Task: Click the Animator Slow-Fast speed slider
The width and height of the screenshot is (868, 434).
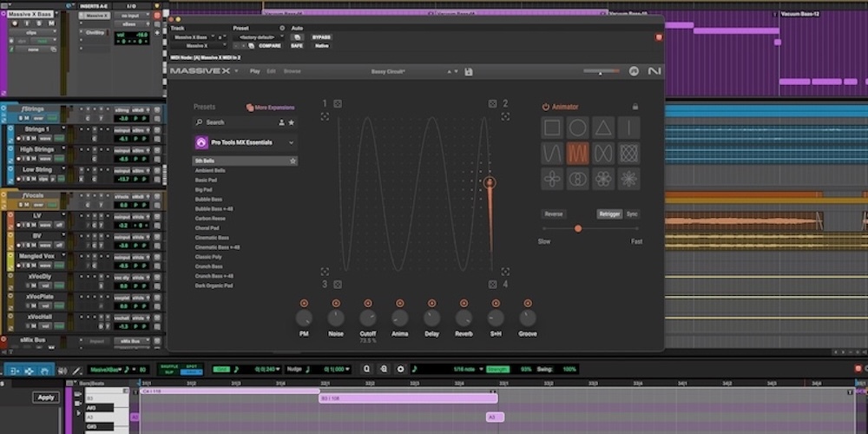Action: click(x=590, y=228)
